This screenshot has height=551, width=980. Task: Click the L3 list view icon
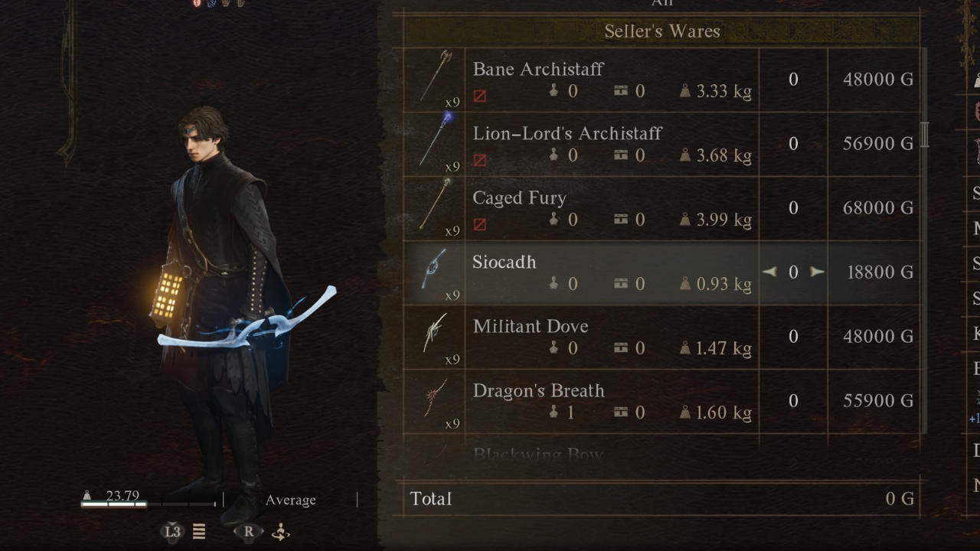[199, 532]
